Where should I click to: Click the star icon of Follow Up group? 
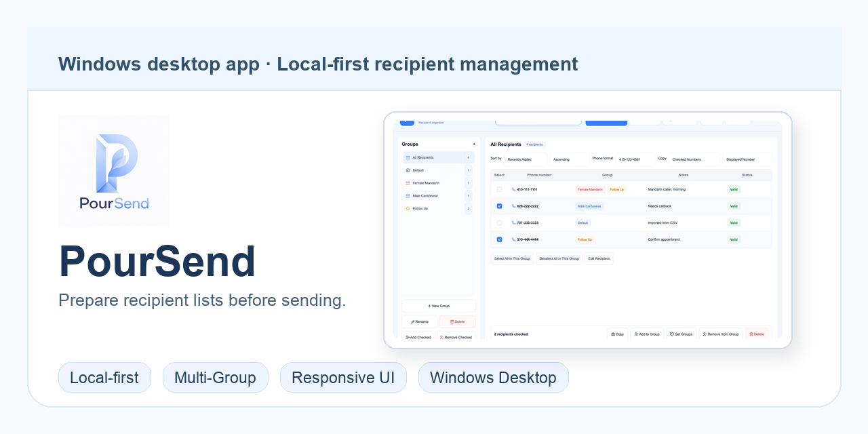(408, 208)
